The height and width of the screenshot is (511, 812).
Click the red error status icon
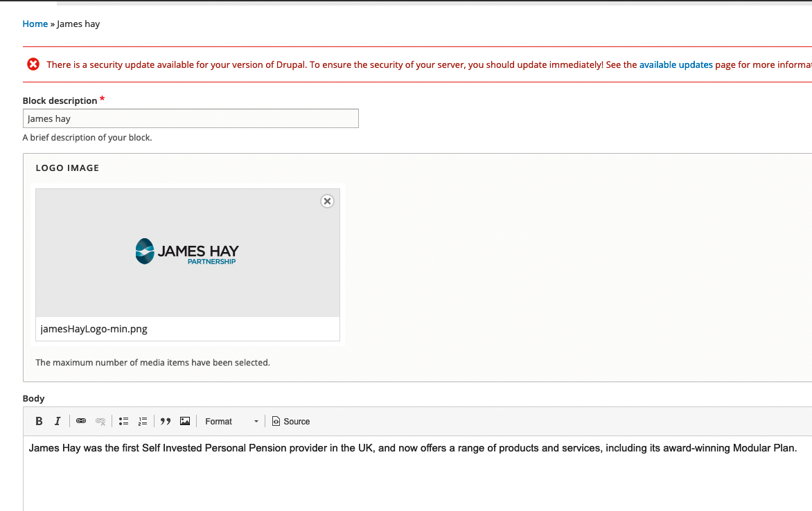[x=33, y=64]
